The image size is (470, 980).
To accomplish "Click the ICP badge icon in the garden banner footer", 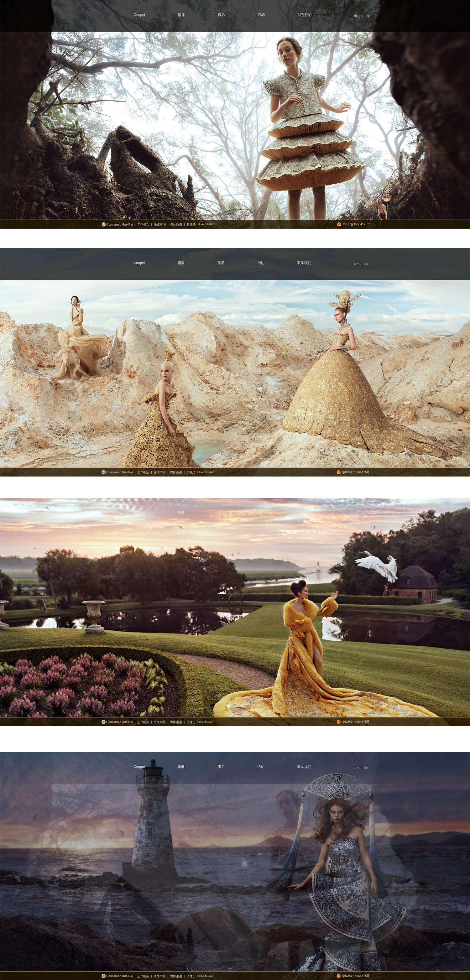I will (x=338, y=722).
